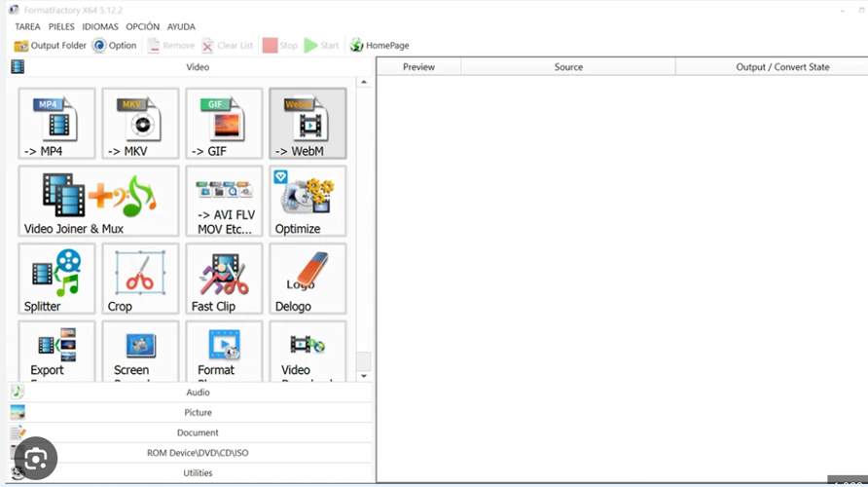Click Clear List in the toolbar
This screenshot has height=487, width=868.
[228, 46]
